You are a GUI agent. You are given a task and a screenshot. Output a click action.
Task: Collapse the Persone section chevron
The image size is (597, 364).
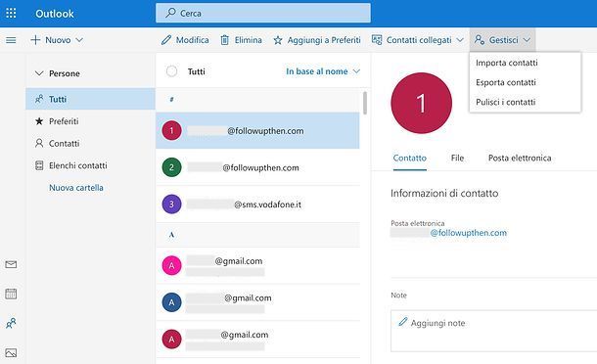click(39, 73)
